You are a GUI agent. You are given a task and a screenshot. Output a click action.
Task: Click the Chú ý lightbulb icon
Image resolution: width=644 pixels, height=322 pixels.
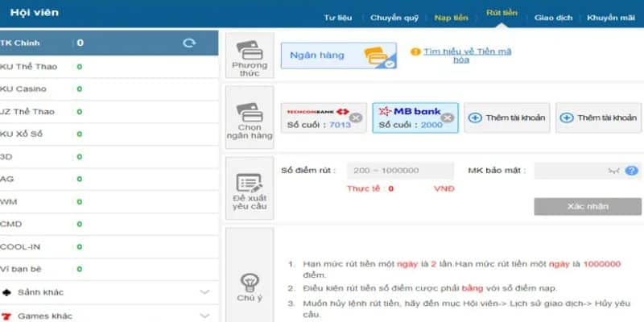pos(249,283)
